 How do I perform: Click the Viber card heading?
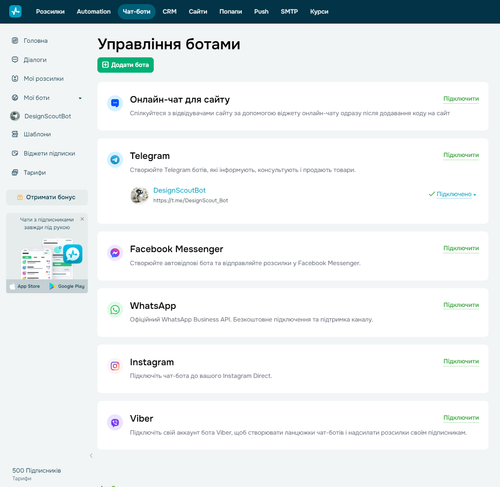tap(141, 419)
